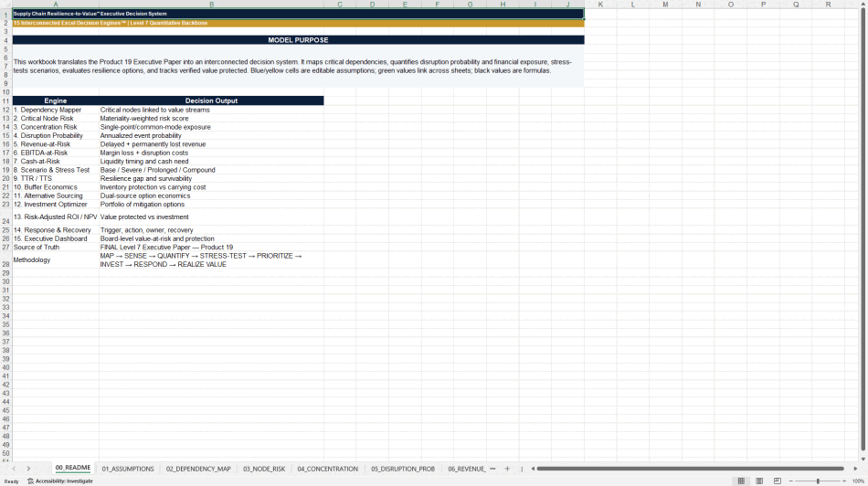Add a new sheet with plus icon
This screenshot has height=486, width=868.
507,469
